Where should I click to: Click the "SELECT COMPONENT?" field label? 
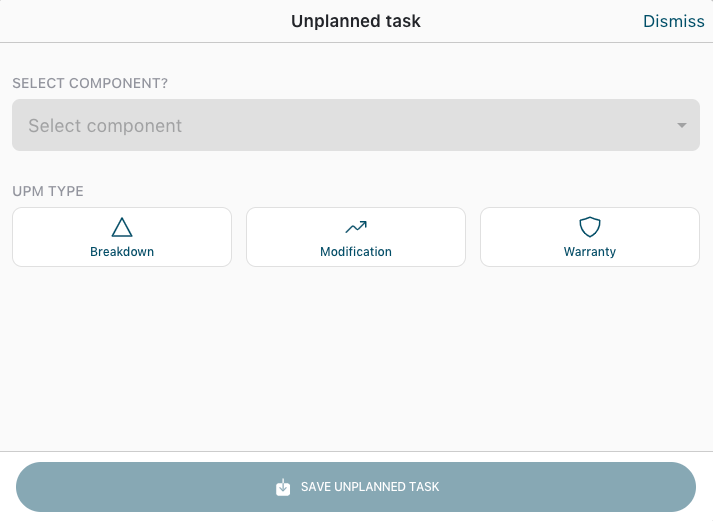90,83
